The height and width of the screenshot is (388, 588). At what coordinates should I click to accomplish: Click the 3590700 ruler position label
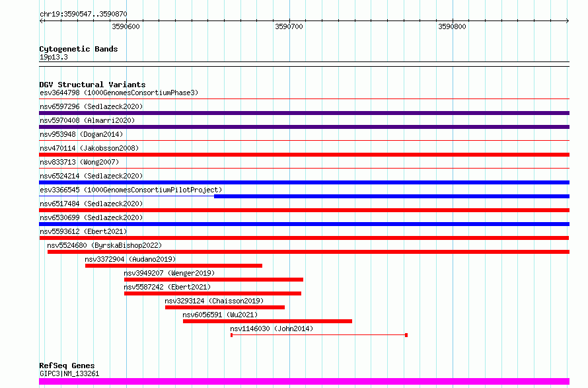289,26
